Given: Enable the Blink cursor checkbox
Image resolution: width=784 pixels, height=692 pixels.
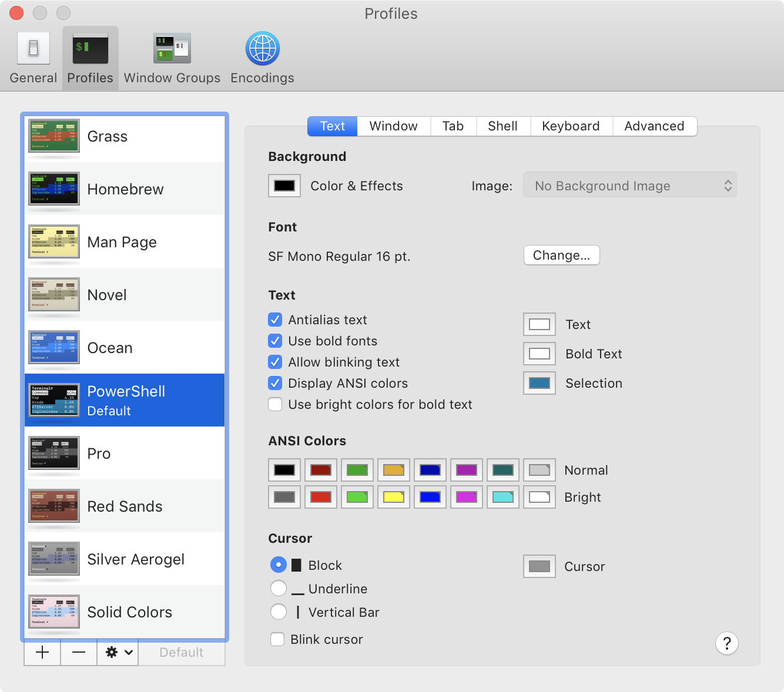Looking at the screenshot, I should pyautogui.click(x=277, y=639).
